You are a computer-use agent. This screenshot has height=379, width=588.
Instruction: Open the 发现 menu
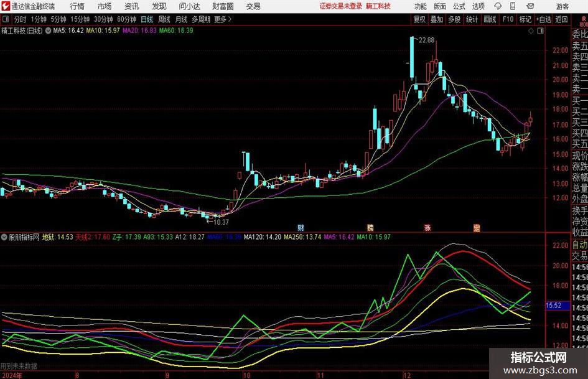coord(159,6)
